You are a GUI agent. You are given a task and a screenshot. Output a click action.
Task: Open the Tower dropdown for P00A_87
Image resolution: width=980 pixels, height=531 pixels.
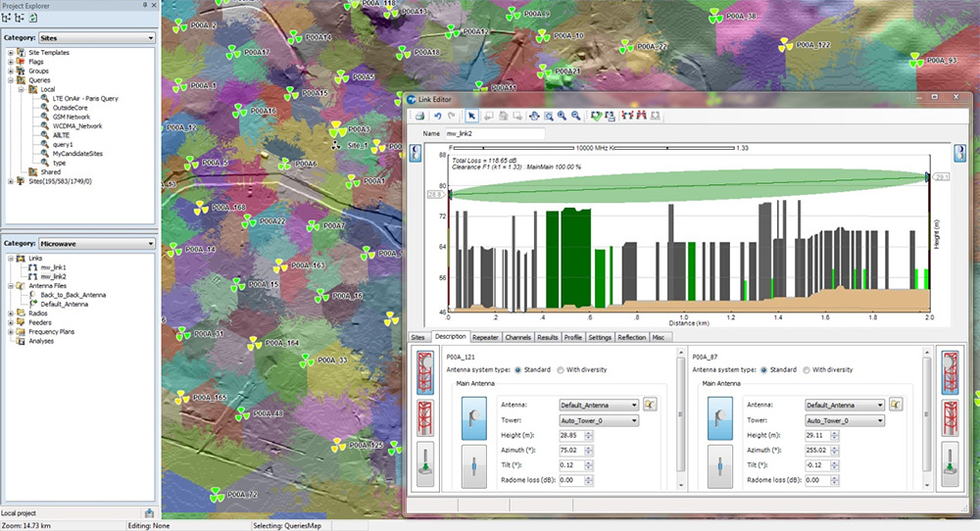845,420
